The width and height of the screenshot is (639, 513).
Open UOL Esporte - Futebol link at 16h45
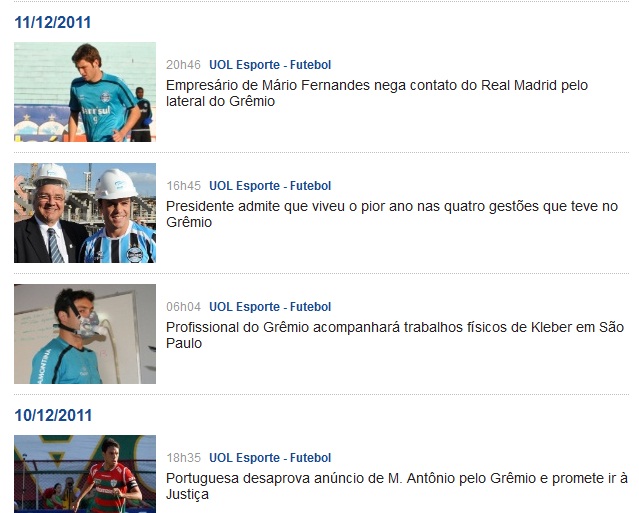coord(270,186)
